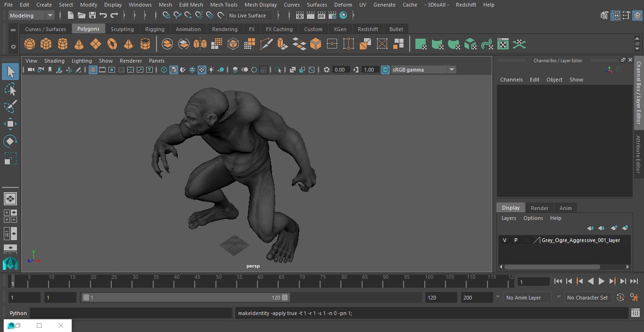Image resolution: width=644 pixels, height=332 pixels.
Task: Click the Python command language label
Action: pyautogui.click(x=18, y=313)
